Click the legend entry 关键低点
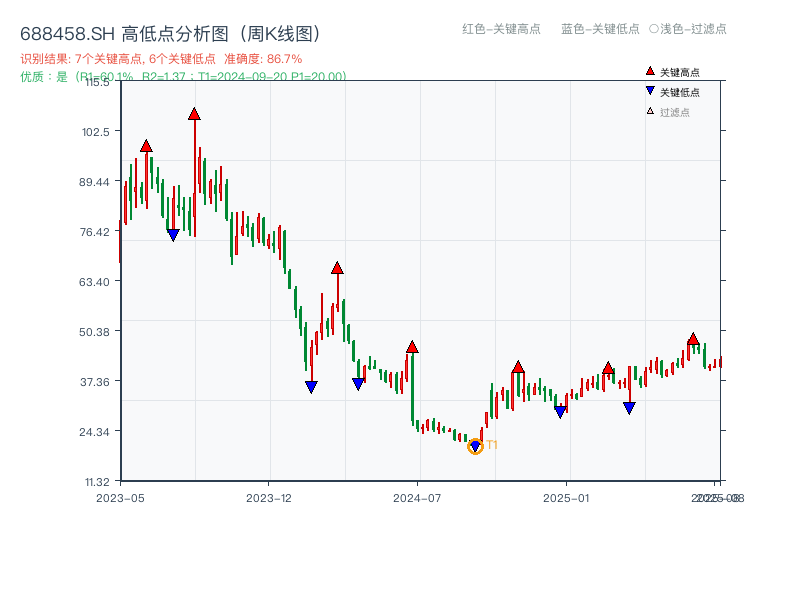This screenshot has height=600, width=800. click(673, 92)
